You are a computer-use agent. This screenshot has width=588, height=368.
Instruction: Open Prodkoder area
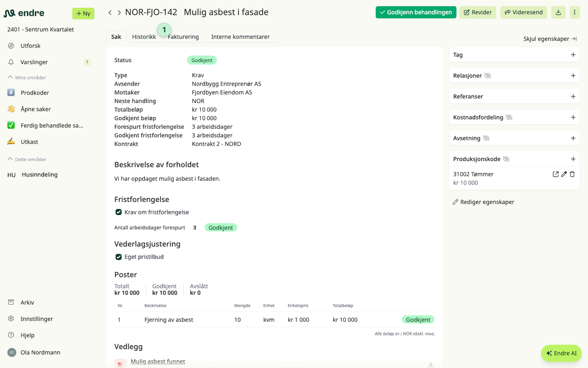tap(35, 93)
